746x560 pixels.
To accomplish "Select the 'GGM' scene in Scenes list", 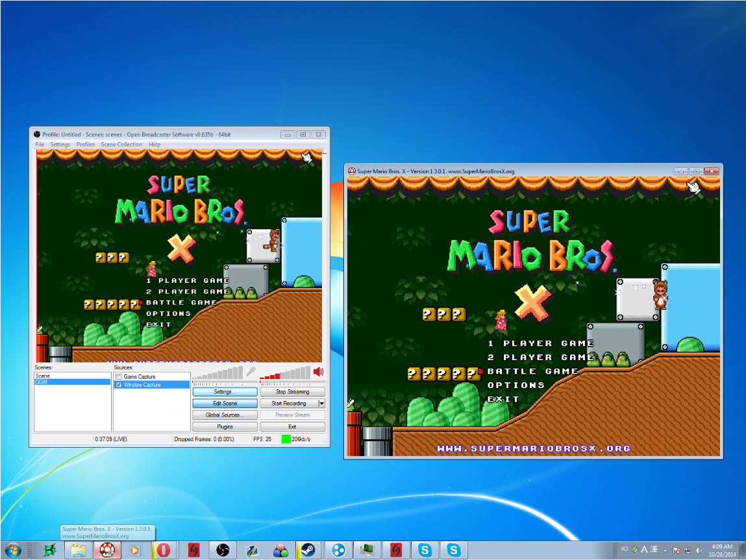I will [72, 382].
